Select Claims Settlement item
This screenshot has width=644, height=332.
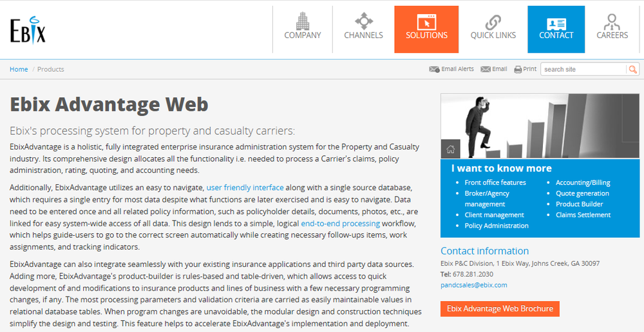(x=583, y=215)
